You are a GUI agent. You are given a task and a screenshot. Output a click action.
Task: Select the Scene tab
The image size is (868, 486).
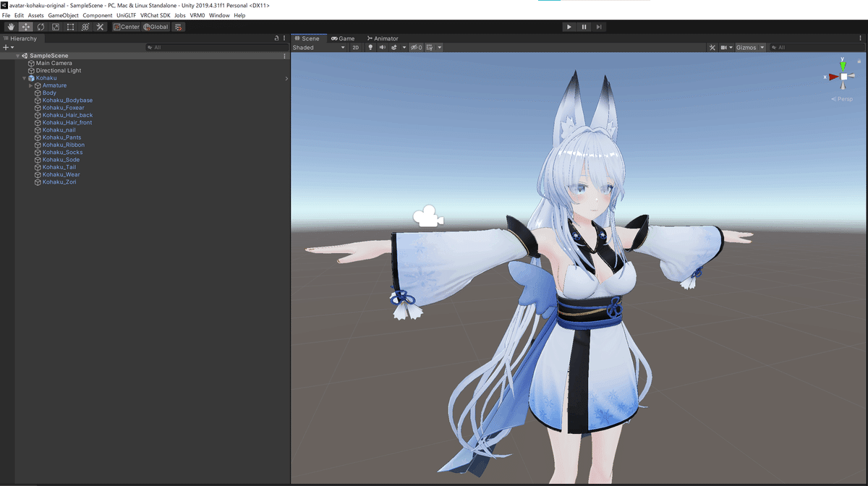point(308,38)
